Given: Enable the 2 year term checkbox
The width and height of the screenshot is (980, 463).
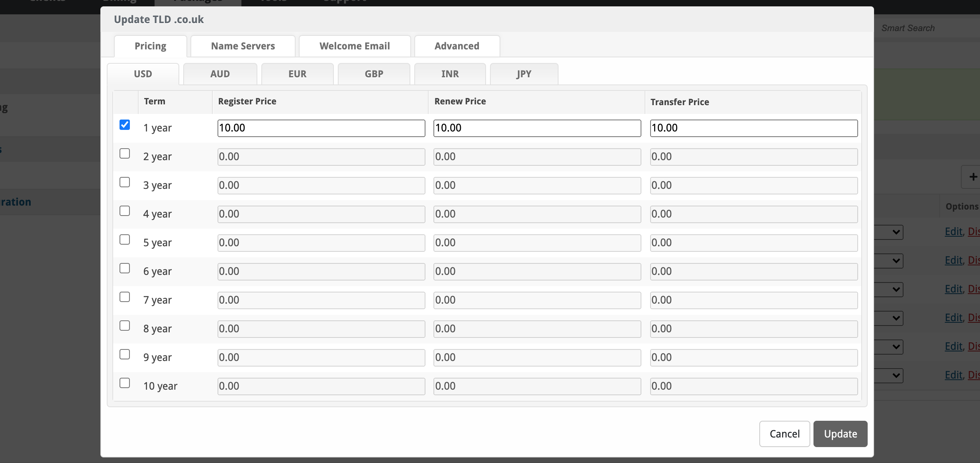Looking at the screenshot, I should [x=125, y=154].
